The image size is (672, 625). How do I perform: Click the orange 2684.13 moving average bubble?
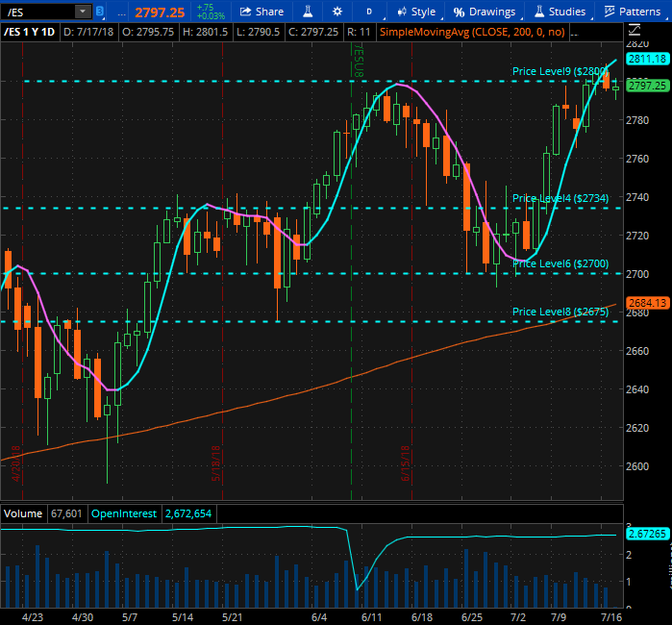point(648,303)
